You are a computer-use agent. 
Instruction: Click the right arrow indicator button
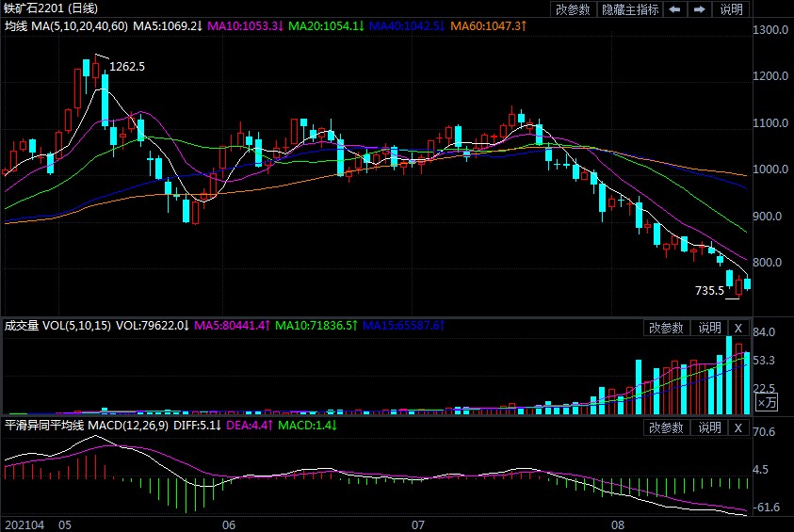click(x=699, y=9)
